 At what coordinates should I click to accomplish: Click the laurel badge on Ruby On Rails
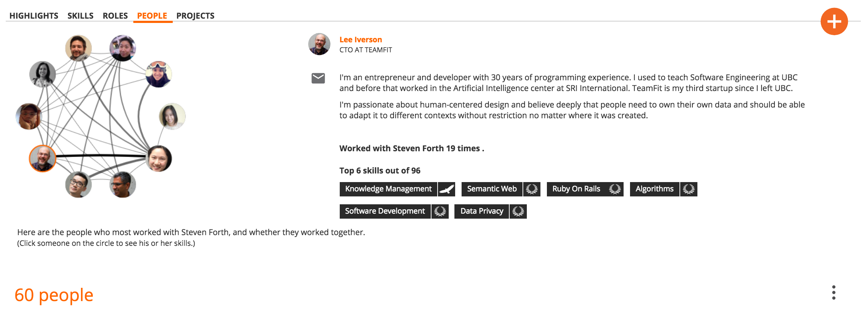click(x=615, y=189)
